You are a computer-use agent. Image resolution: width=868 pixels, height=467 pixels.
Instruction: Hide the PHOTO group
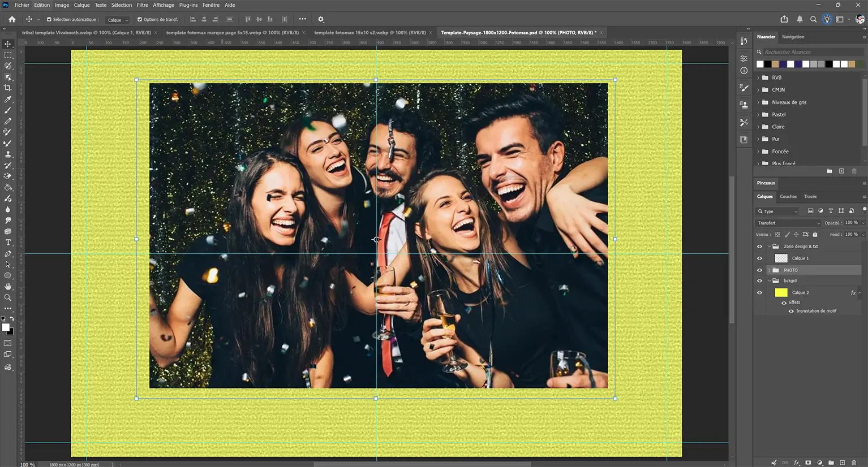(x=760, y=270)
